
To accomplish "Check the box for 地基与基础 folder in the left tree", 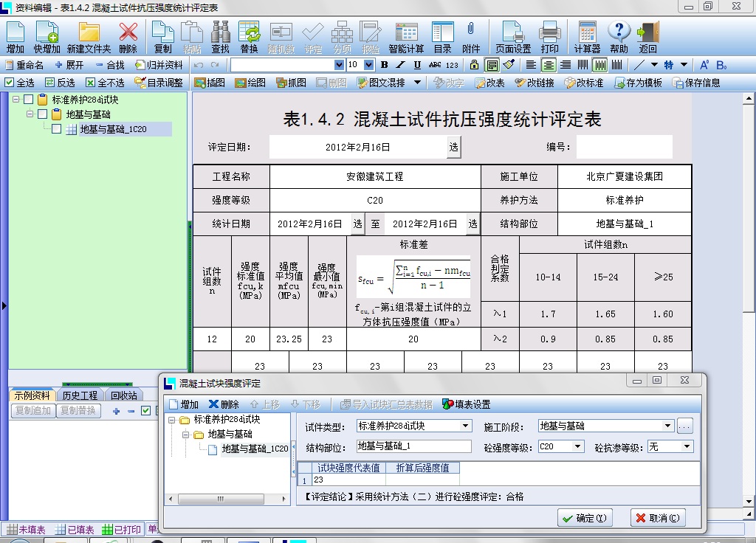I will pyautogui.click(x=42, y=114).
